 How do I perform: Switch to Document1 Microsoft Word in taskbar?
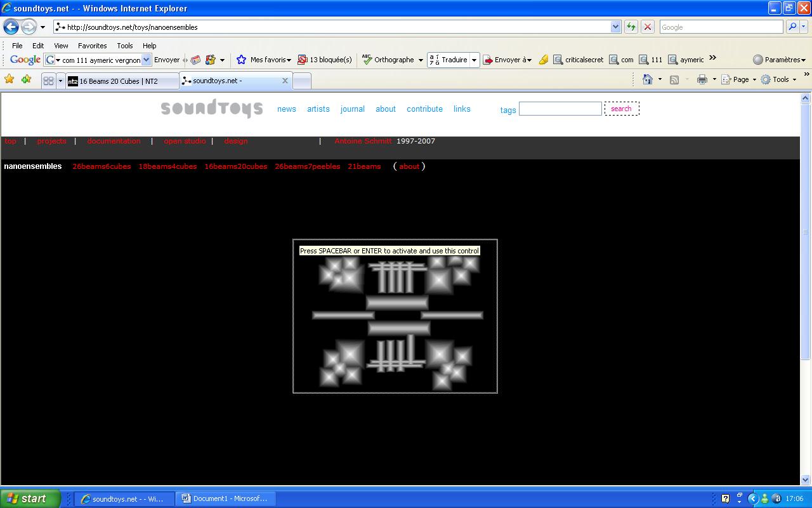pyautogui.click(x=225, y=498)
